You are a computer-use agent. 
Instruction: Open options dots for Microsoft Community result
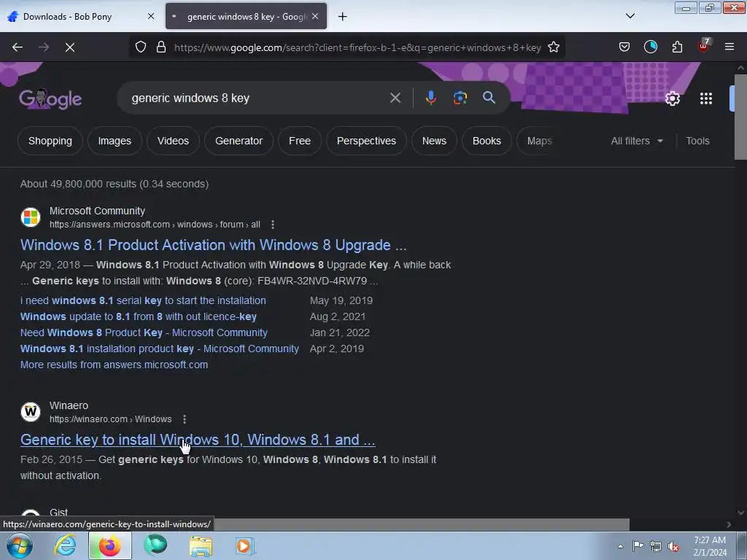coord(273,225)
